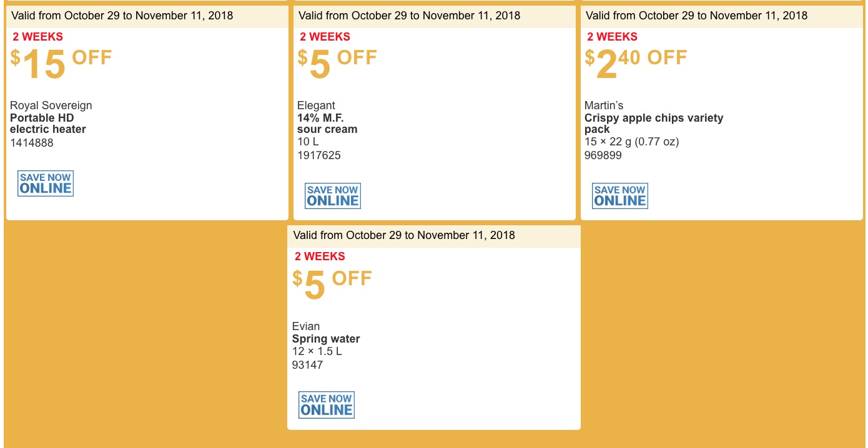868x448 pixels.
Task: Select Save Now Online for Evian spring water
Action: (327, 404)
